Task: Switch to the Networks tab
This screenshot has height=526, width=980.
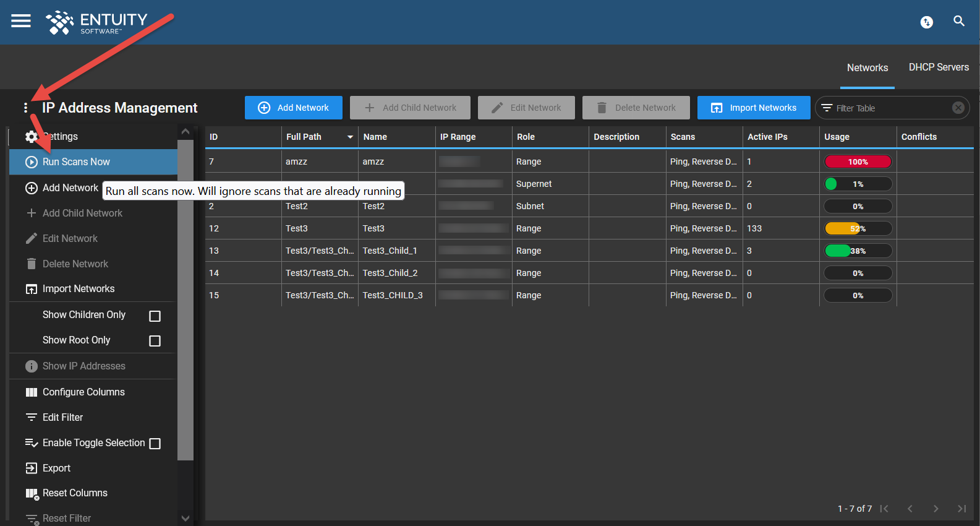Action: [867, 67]
